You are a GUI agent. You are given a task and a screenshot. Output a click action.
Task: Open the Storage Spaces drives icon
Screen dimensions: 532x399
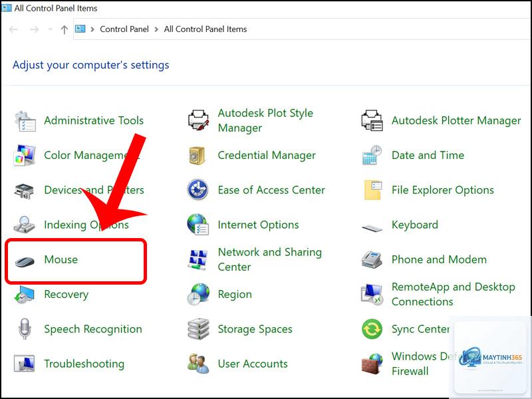coord(198,329)
